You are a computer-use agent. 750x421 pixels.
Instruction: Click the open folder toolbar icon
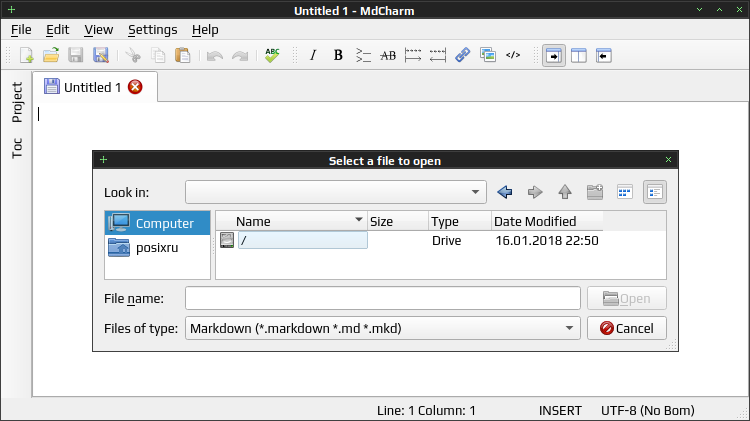pos(51,55)
